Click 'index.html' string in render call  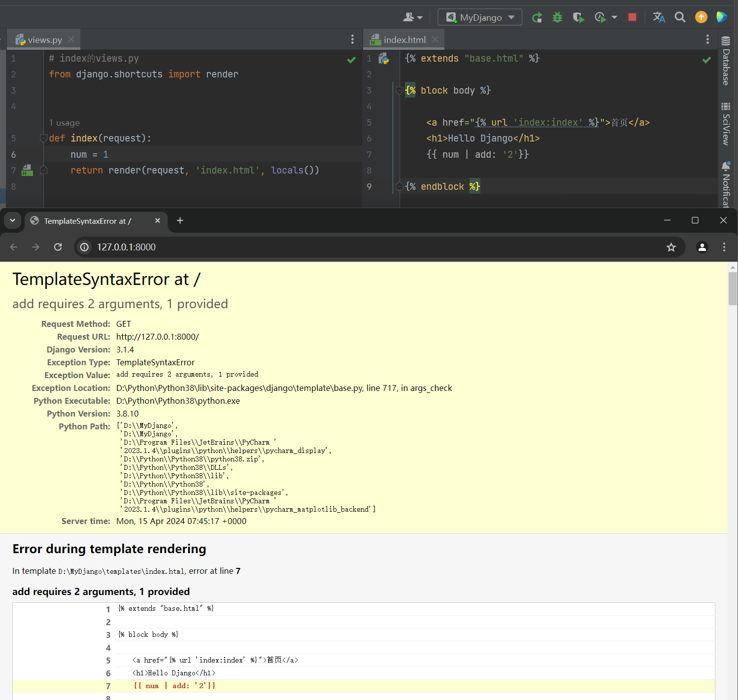click(x=227, y=170)
